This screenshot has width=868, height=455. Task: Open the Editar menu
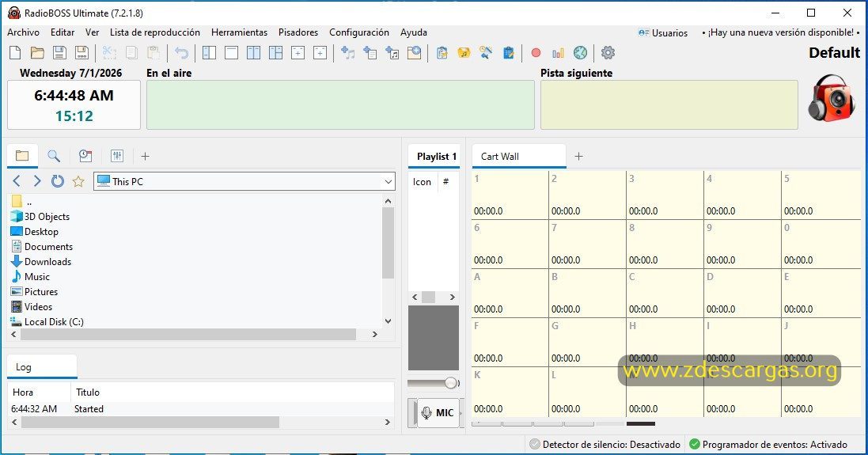click(x=63, y=32)
